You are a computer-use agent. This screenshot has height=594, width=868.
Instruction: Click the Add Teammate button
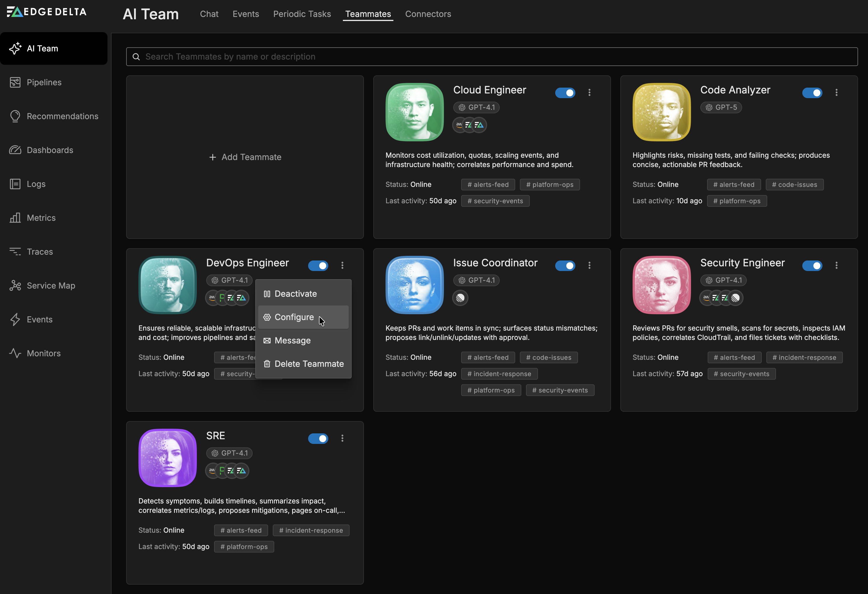245,157
